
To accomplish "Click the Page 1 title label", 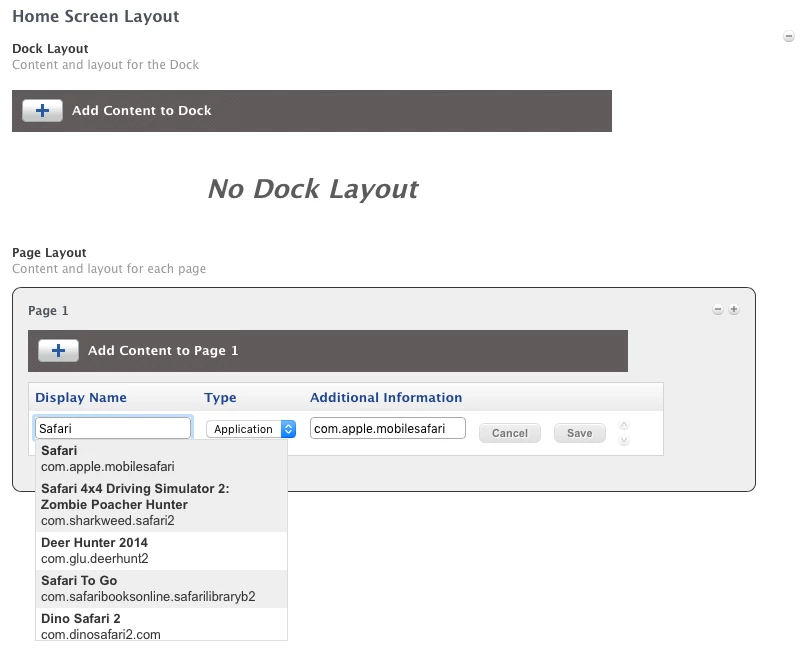I will 48,311.
